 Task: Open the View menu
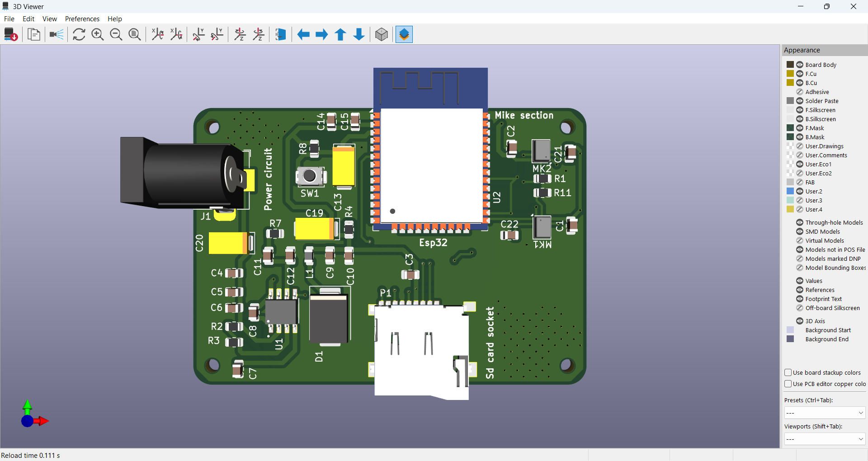(x=50, y=19)
